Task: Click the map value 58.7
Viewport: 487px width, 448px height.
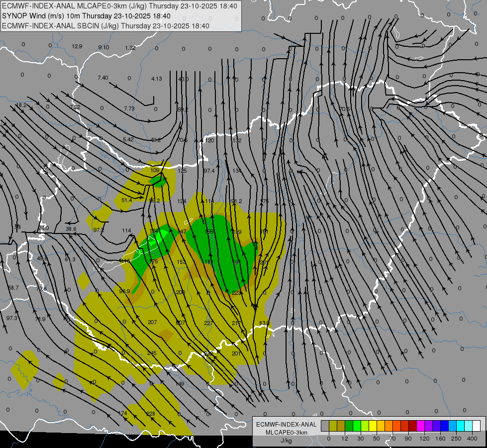Action: tap(13, 288)
